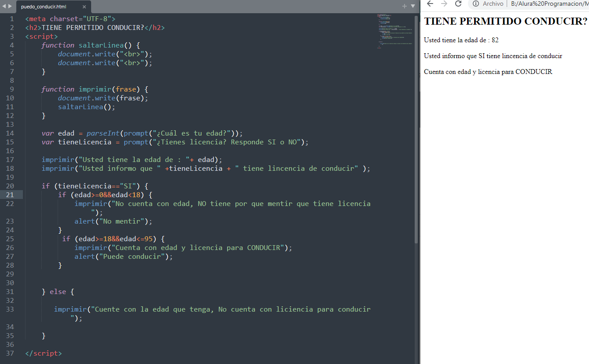The width and height of the screenshot is (589, 364).
Task: Click browser forward arrow
Action: tap(444, 4)
